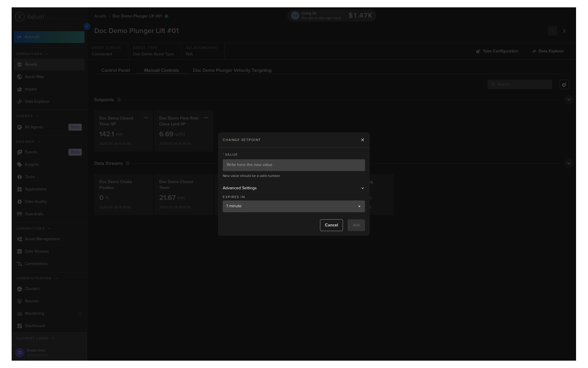Open Secrets page
588x368 pixels.
[x=49, y=301]
